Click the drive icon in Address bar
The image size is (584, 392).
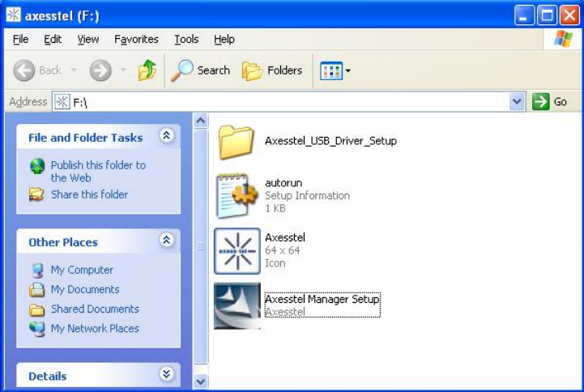click(62, 101)
